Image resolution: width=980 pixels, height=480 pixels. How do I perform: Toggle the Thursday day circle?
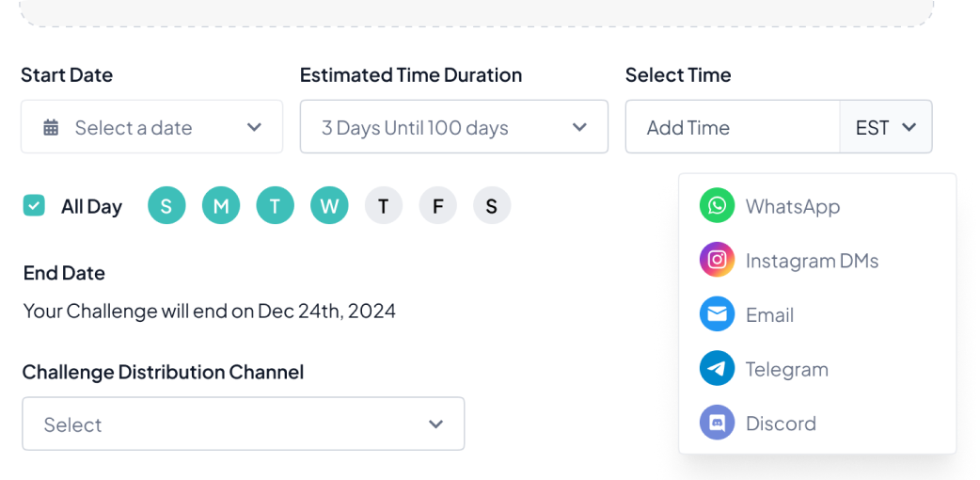[x=384, y=206]
